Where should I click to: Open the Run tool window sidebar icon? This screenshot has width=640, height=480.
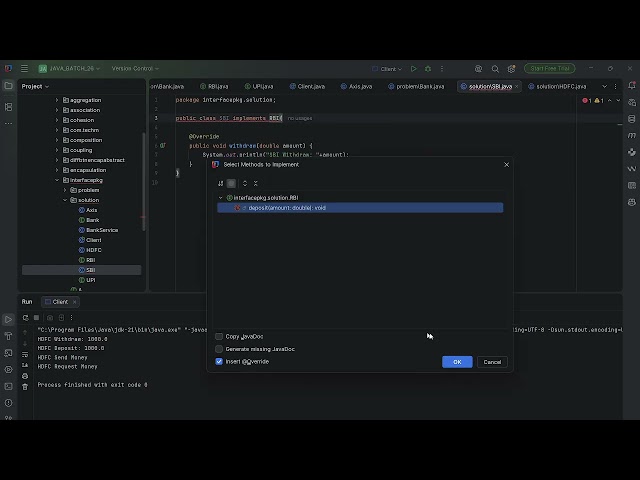point(8,319)
